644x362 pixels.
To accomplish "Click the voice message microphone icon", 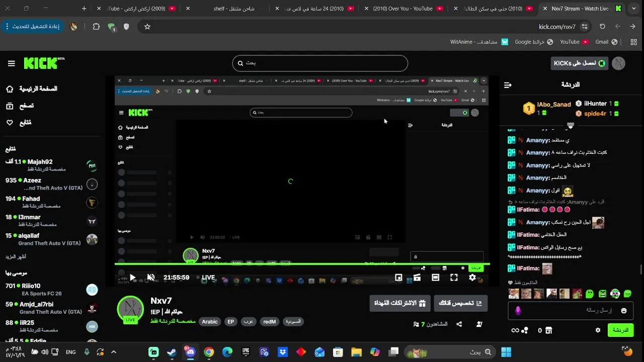I will (518, 311).
